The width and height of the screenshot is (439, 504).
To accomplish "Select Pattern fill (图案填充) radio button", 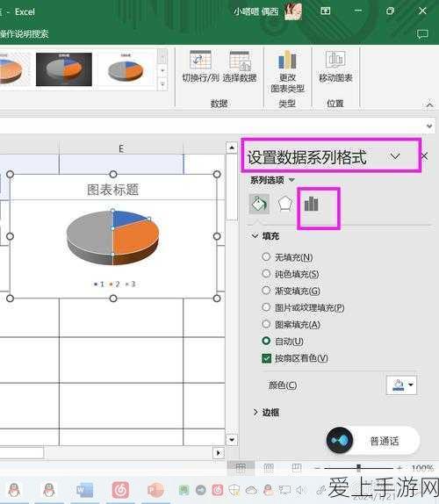I will [266, 324].
